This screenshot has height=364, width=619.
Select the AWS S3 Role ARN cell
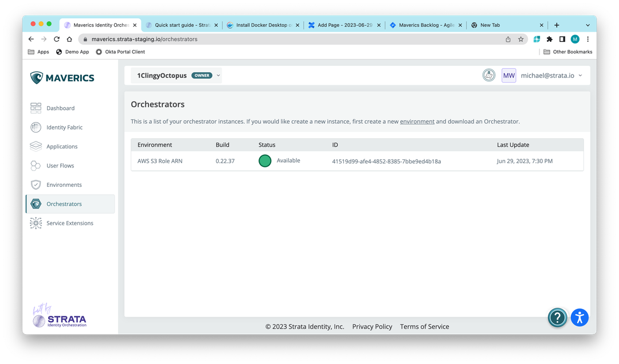(160, 161)
